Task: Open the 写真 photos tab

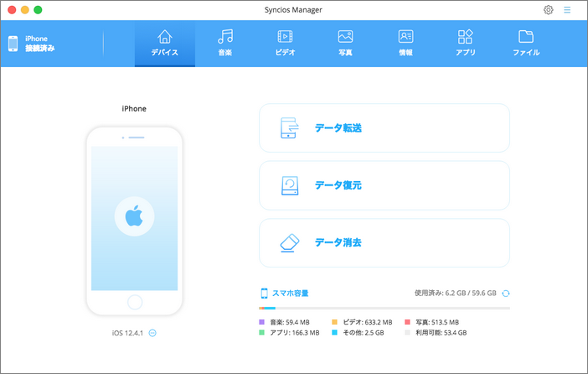Action: coord(345,44)
